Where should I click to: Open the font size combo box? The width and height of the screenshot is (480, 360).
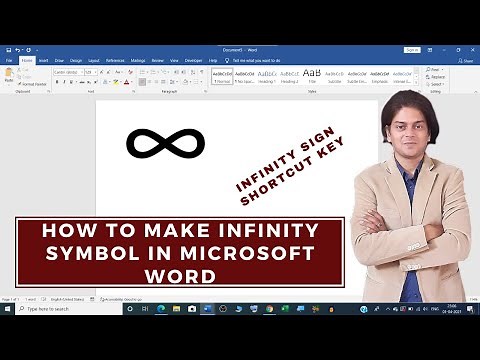91,72
